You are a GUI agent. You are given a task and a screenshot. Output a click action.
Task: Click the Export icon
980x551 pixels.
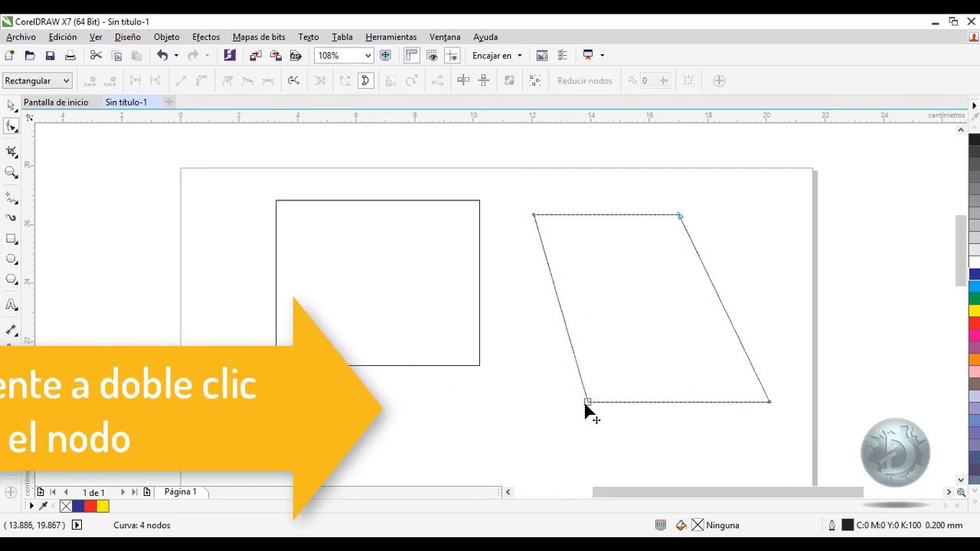click(x=276, y=55)
